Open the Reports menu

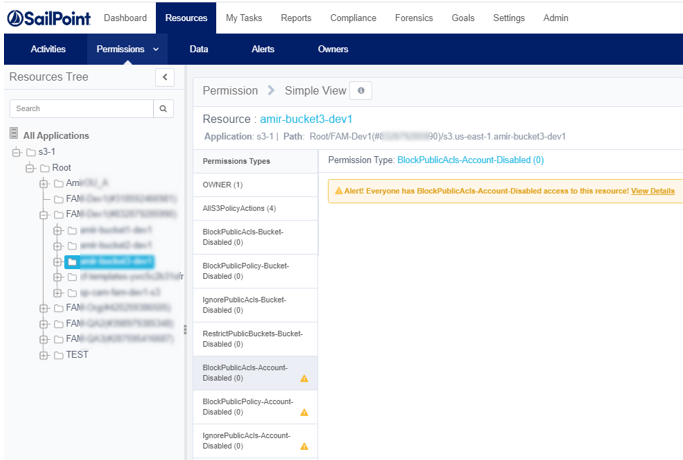click(296, 18)
